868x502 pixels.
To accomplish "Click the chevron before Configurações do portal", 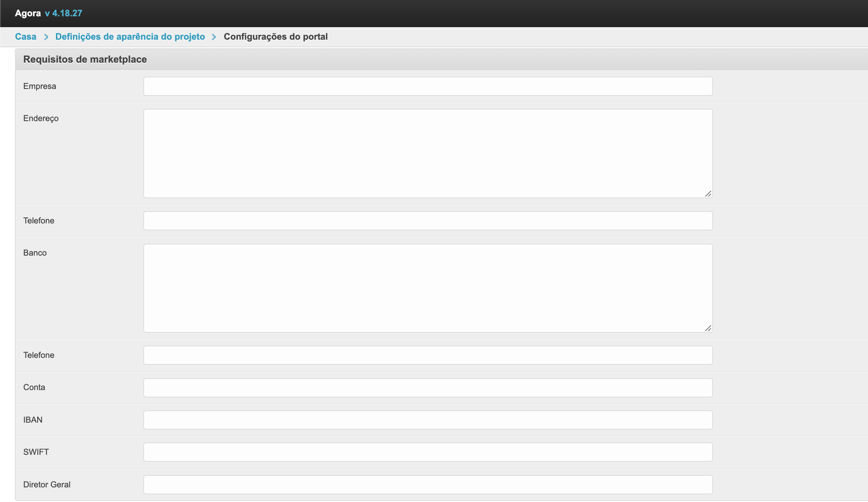I will [x=214, y=37].
